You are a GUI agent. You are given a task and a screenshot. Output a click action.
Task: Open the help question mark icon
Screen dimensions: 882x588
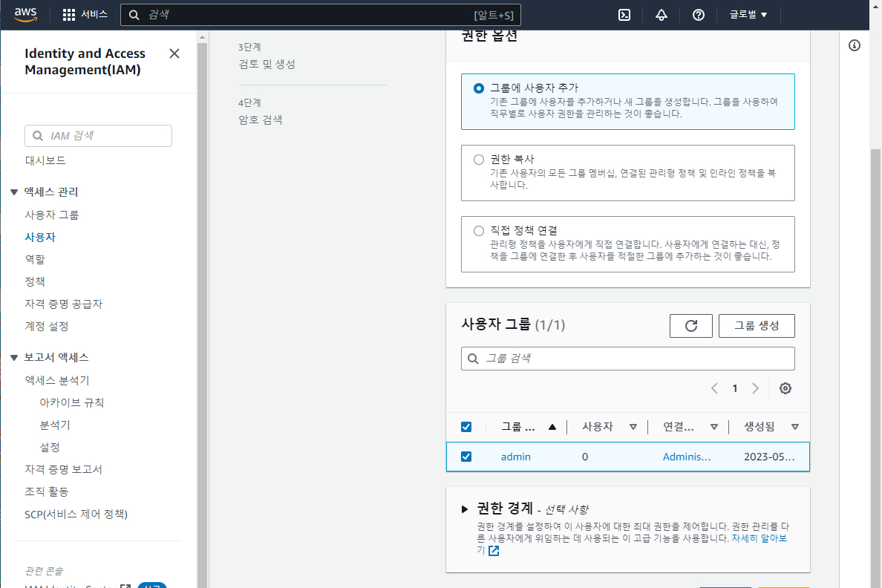pos(698,15)
